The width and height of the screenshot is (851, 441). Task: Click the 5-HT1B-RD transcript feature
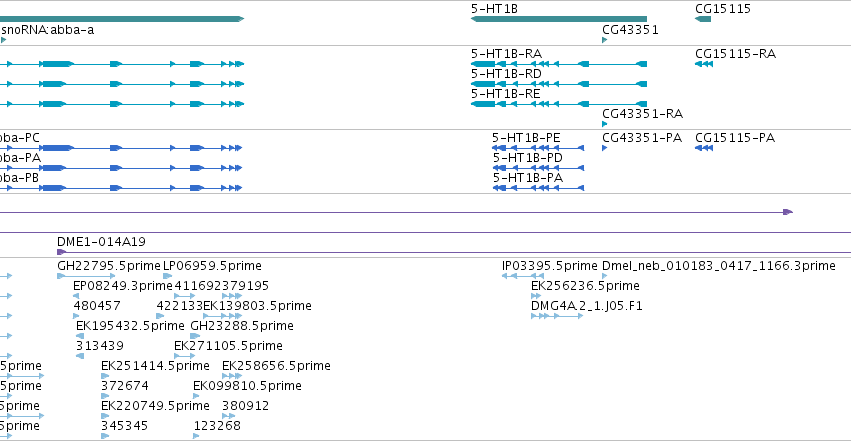coord(558,84)
